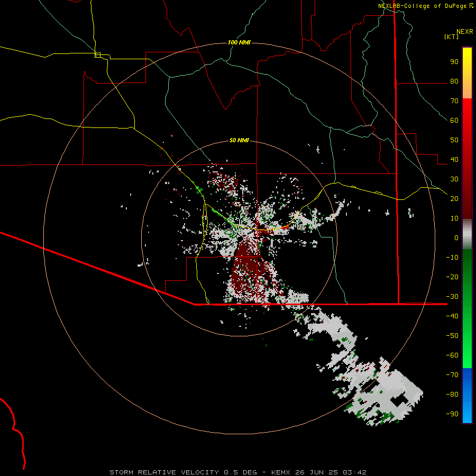Click the '70' value on the velocity scale
The width and height of the screenshot is (476, 476).
(454, 101)
